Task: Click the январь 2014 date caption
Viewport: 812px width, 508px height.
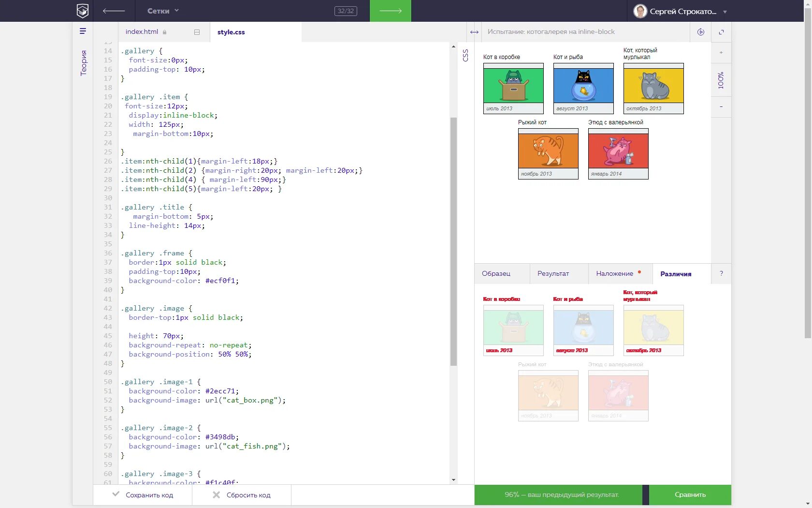Action: coord(606,174)
